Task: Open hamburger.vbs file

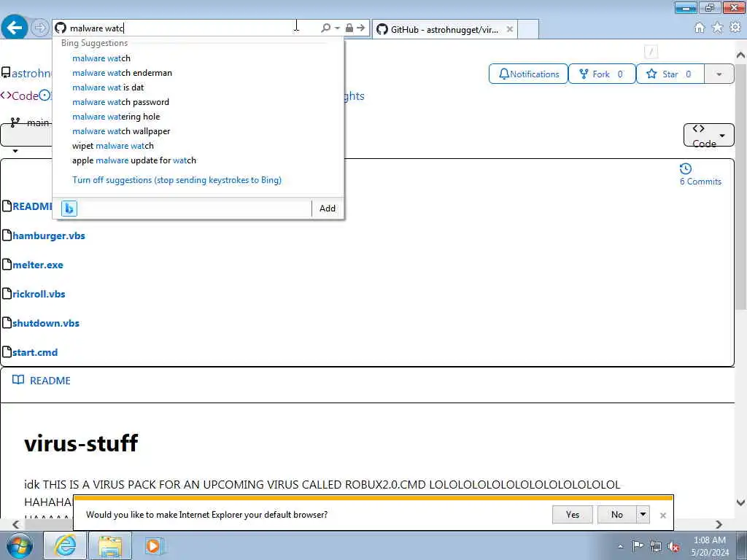Action: point(49,236)
